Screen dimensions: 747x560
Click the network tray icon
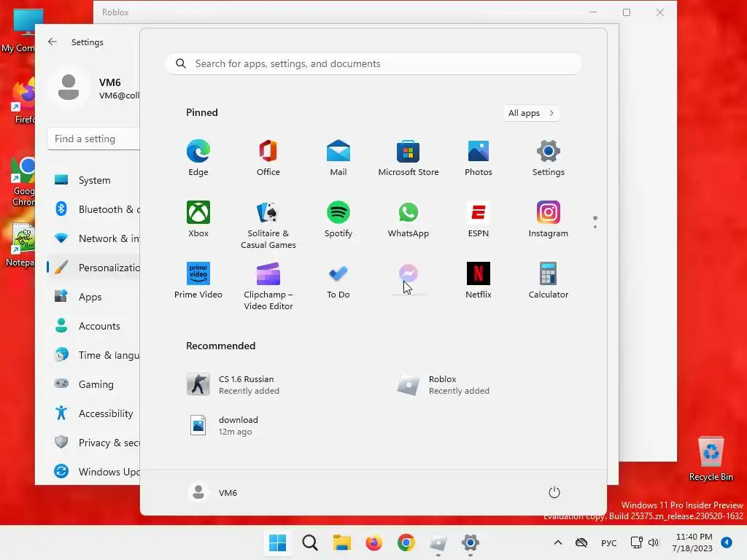pos(636,542)
